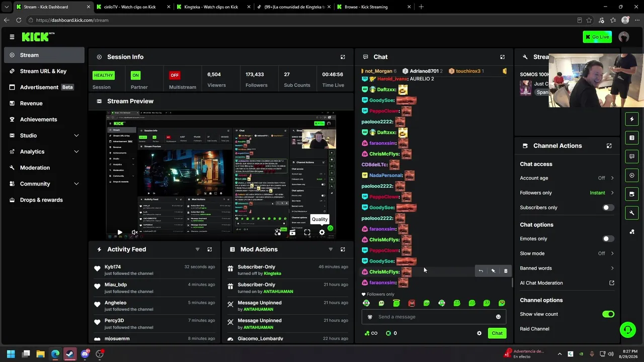Image resolution: width=644 pixels, height=362 pixels.
Task: Open the emoji picker in chat input
Action: 498,317
